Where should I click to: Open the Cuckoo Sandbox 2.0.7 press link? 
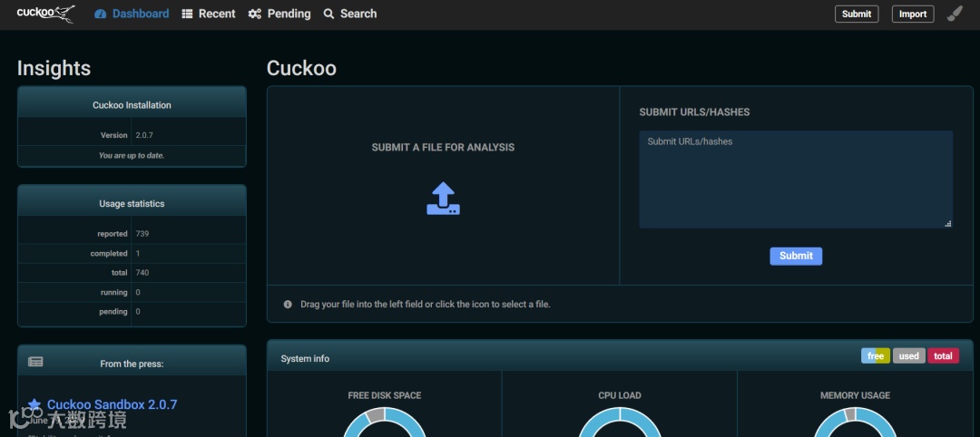click(112, 404)
